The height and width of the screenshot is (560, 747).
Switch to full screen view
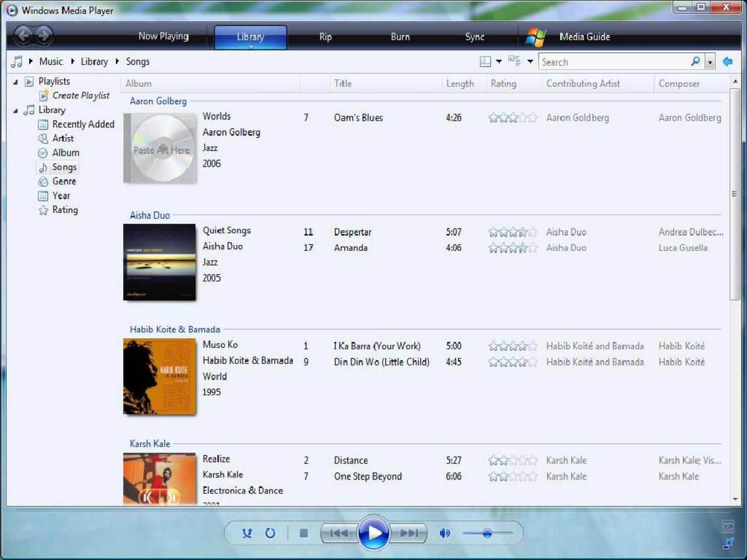(728, 527)
